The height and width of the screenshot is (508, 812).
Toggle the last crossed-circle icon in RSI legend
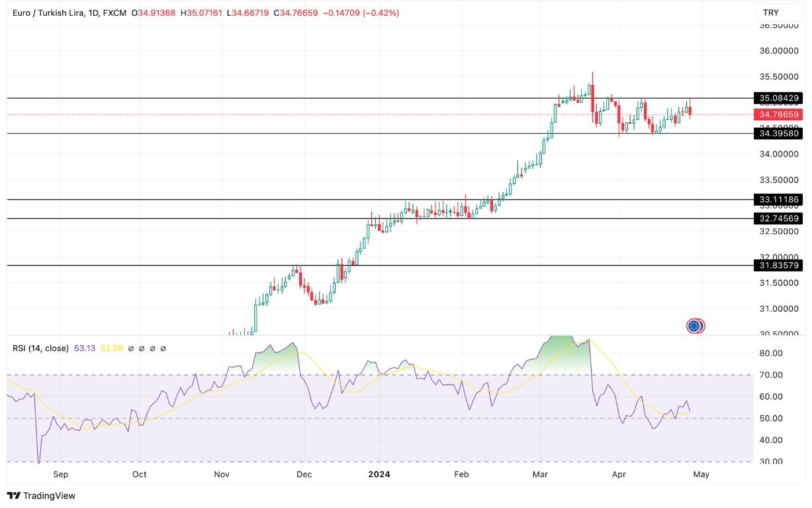point(163,349)
